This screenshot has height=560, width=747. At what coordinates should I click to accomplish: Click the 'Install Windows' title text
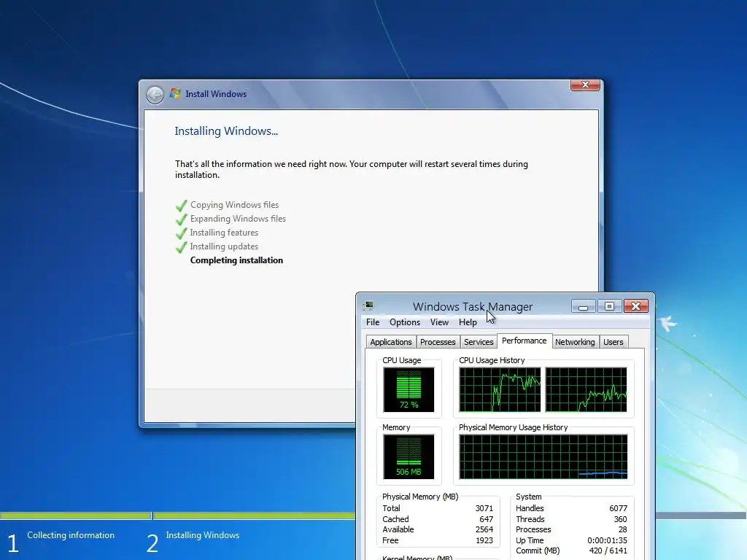coord(216,94)
